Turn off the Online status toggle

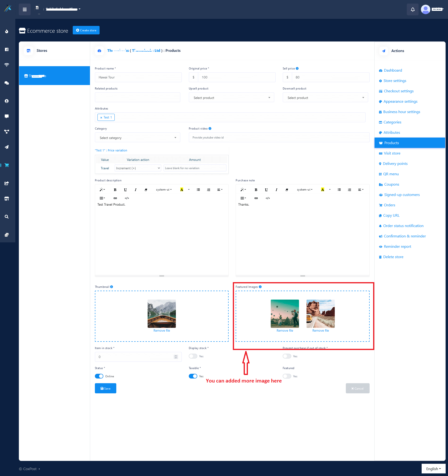coord(99,376)
